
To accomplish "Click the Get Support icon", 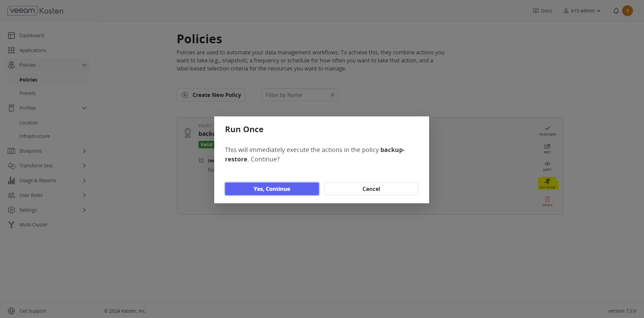I will (x=11, y=311).
